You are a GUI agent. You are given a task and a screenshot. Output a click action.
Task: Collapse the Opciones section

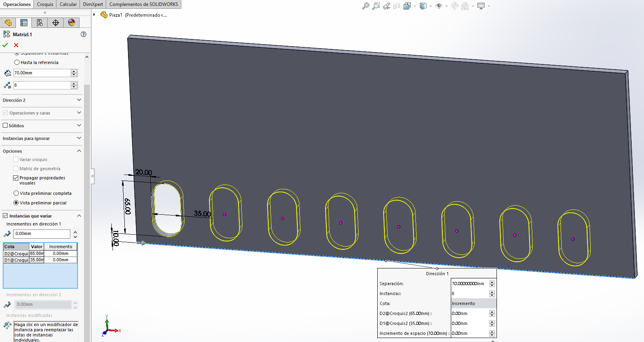[x=79, y=151]
